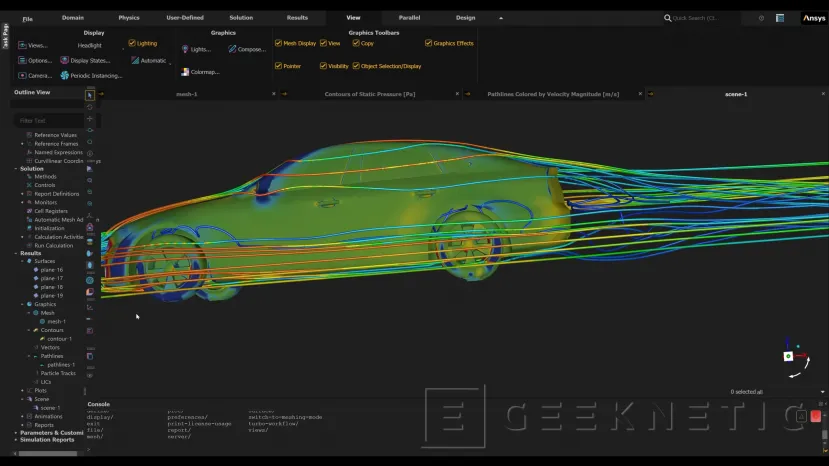
Task: Toggle Mesh Display toolbar checkbox
Action: [278, 43]
